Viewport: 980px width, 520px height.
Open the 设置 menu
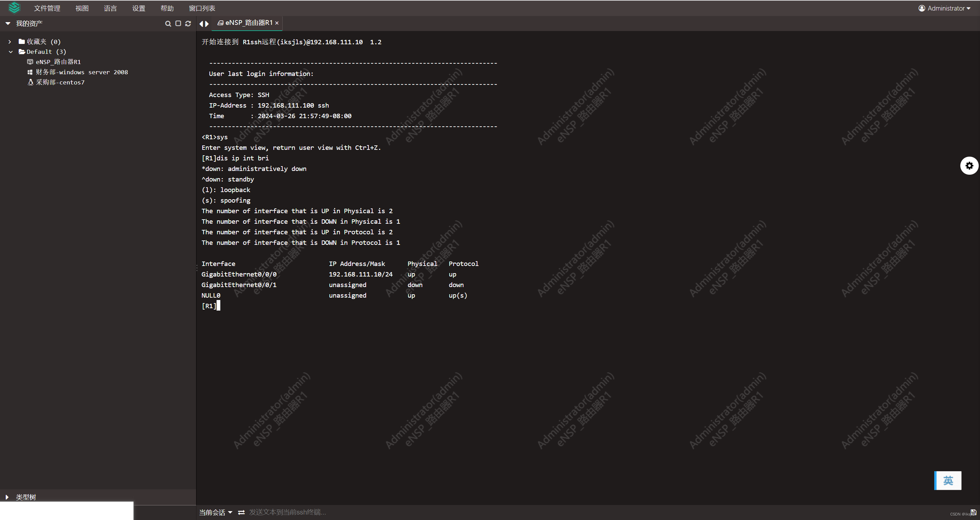point(139,7)
